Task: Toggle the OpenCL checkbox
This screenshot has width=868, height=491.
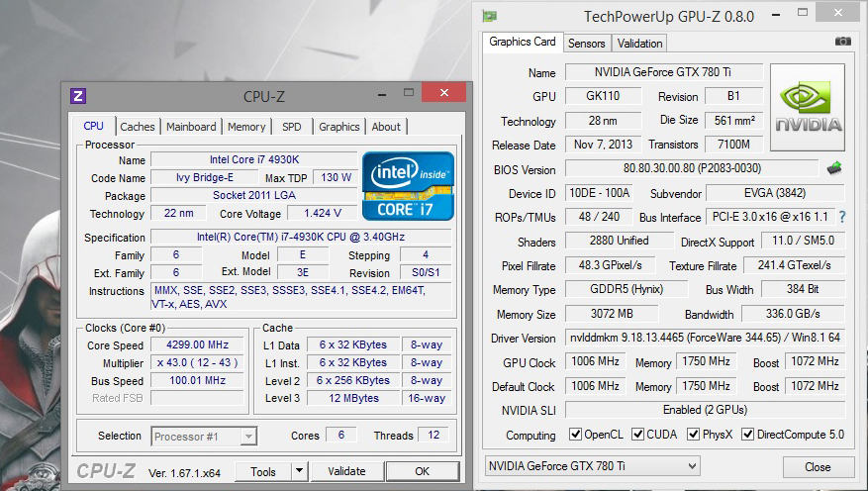Action: coord(575,434)
